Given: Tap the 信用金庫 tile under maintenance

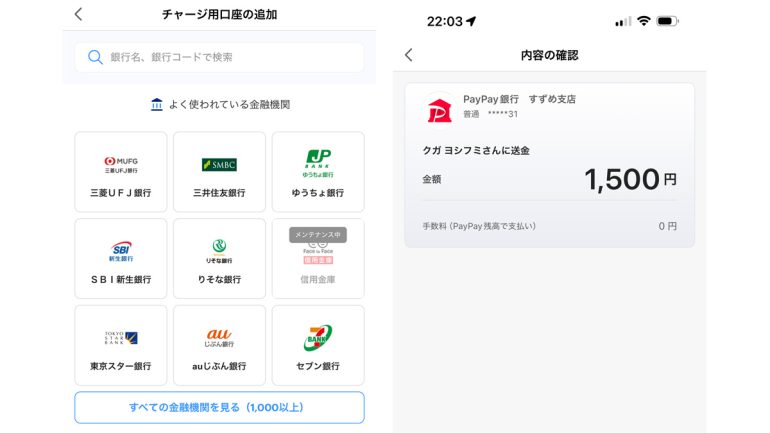Looking at the screenshot, I should 318,258.
